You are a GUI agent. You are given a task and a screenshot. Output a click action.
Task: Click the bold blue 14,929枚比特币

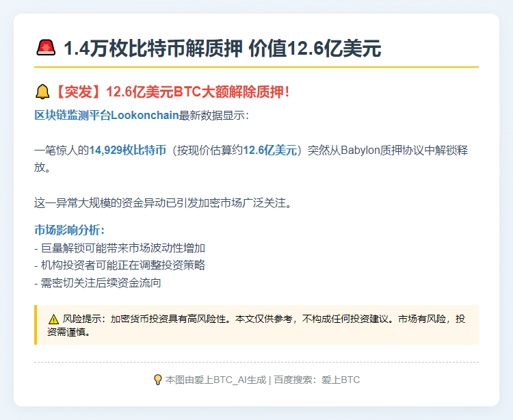click(128, 150)
